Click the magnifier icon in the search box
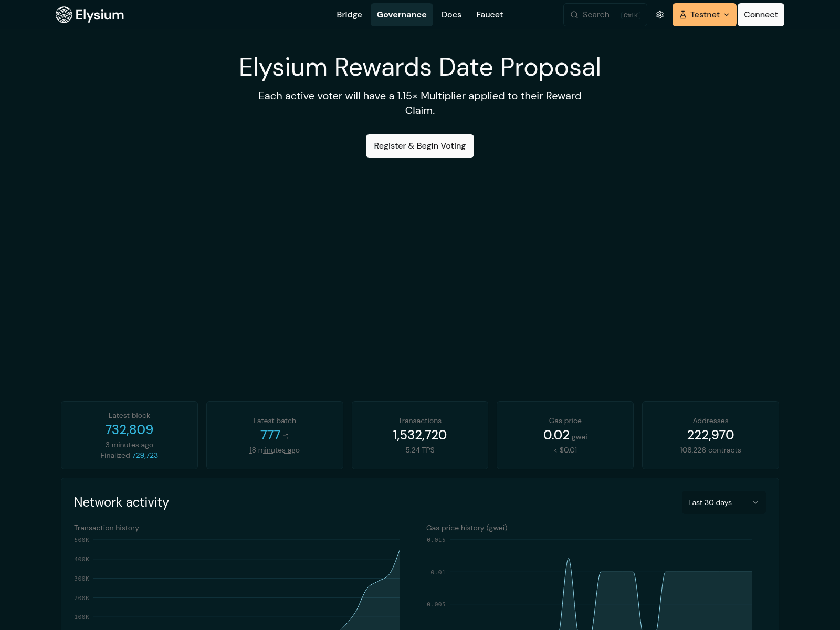This screenshot has height=630, width=840. click(574, 15)
